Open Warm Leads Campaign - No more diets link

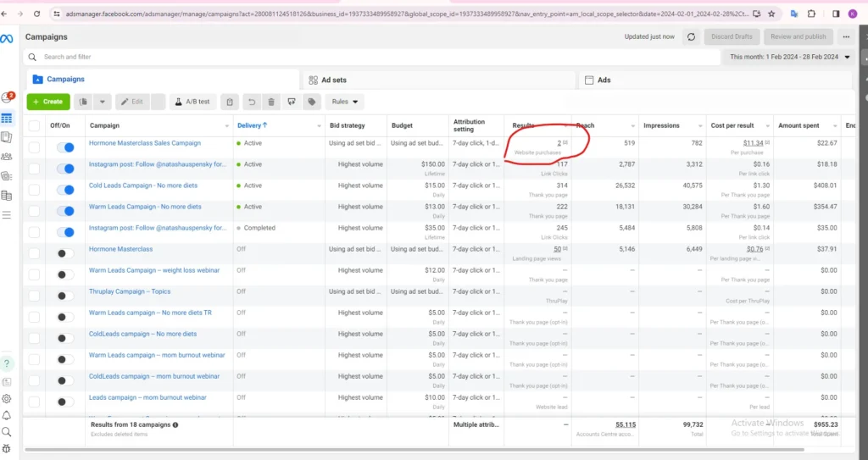tap(145, 207)
